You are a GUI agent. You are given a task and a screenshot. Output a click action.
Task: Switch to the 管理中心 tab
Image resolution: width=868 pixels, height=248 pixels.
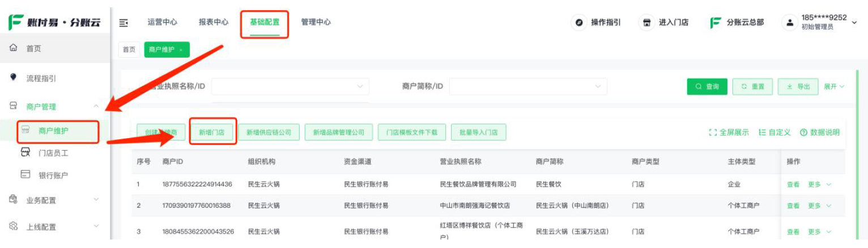(x=316, y=22)
